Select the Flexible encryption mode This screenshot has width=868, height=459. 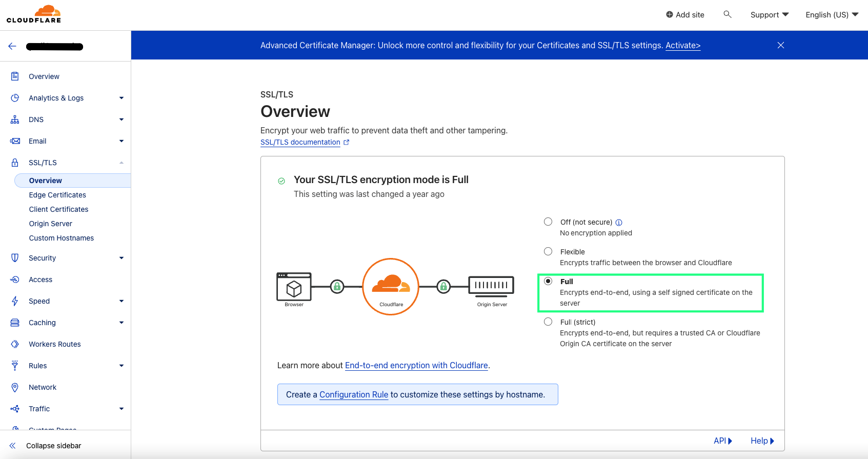(548, 251)
